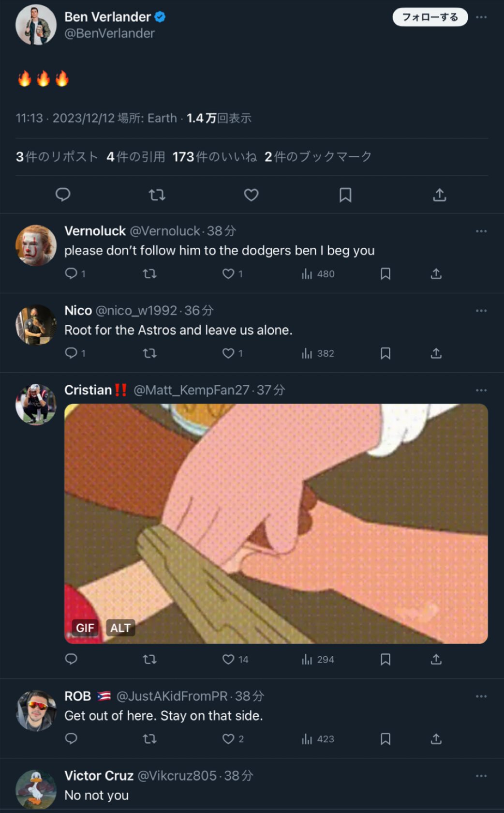This screenshot has height=813, width=504.
Task: Open the @Matt_KempFan27 profile link
Action: pos(191,390)
